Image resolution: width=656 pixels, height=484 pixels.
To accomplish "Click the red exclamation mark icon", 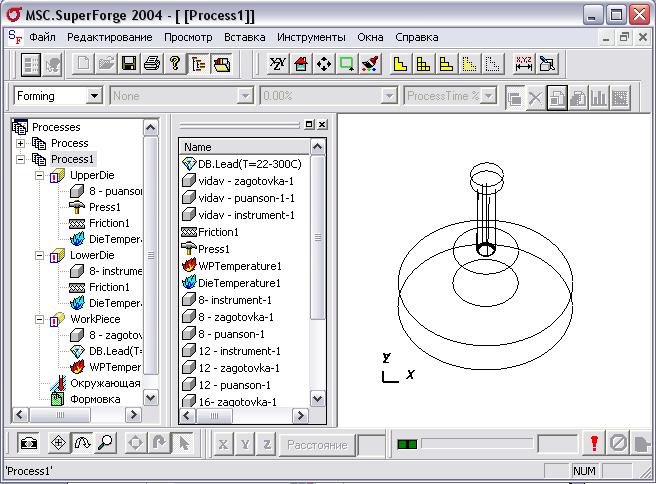I will click(x=594, y=443).
